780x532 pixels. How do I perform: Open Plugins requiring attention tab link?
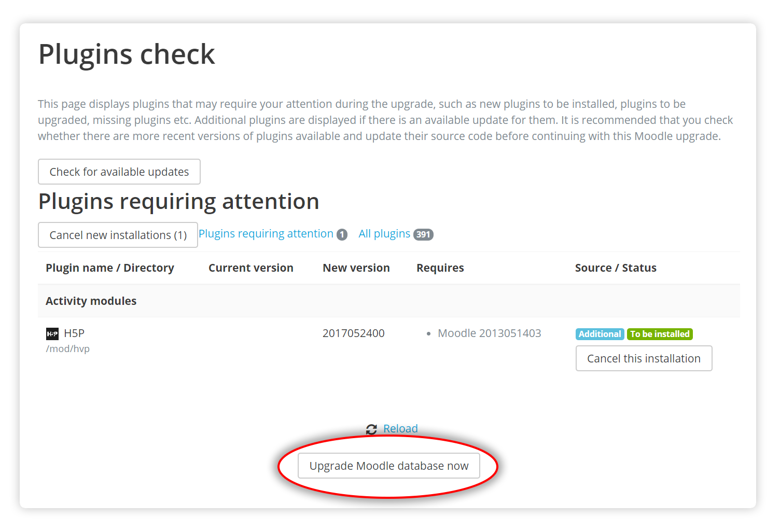click(x=266, y=234)
